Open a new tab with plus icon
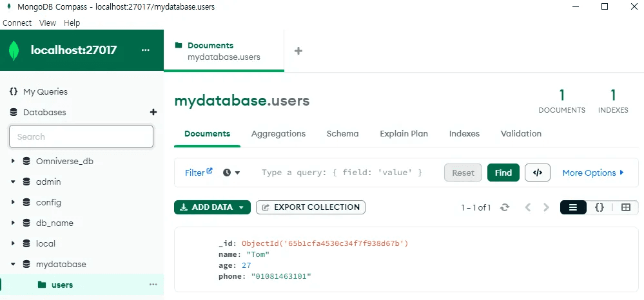The height and width of the screenshot is (300, 644). coord(298,51)
